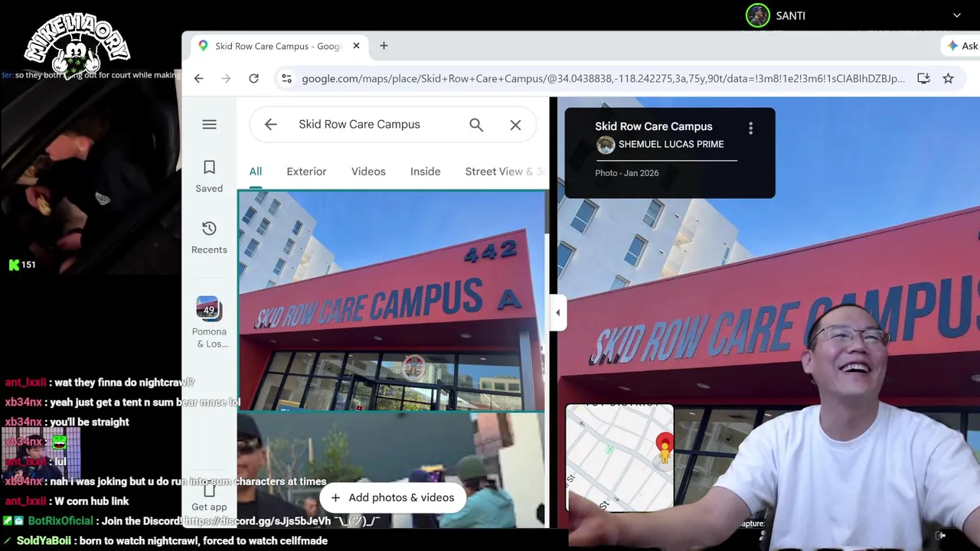Viewport: 980px width, 551px height.
Task: Select the Street View & 360 tab
Action: coord(504,171)
